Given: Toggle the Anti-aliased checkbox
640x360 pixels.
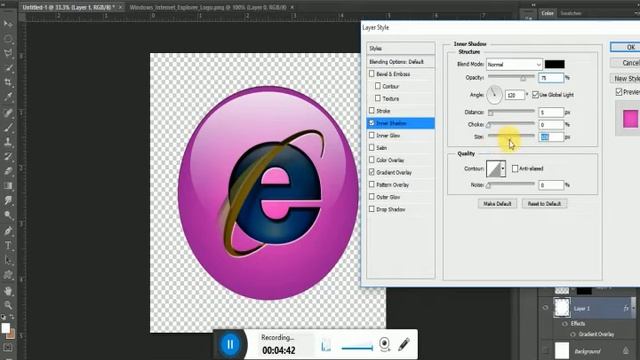Looking at the screenshot, I should [x=515, y=169].
